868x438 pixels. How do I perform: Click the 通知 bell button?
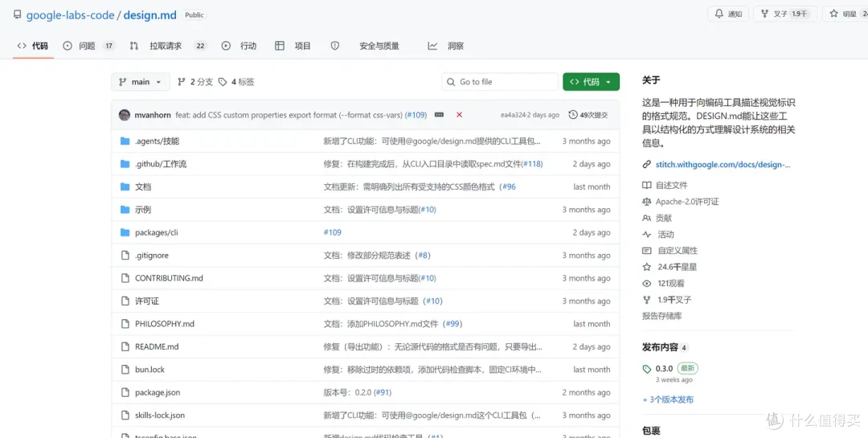tap(728, 14)
